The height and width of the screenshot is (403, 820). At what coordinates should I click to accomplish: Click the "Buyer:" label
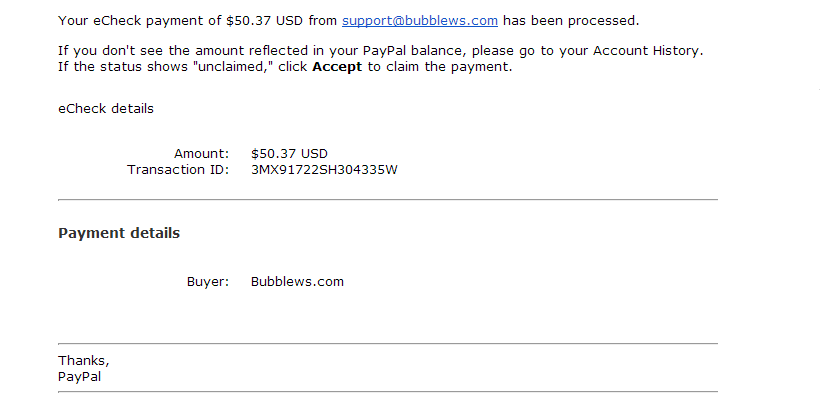[x=208, y=282]
